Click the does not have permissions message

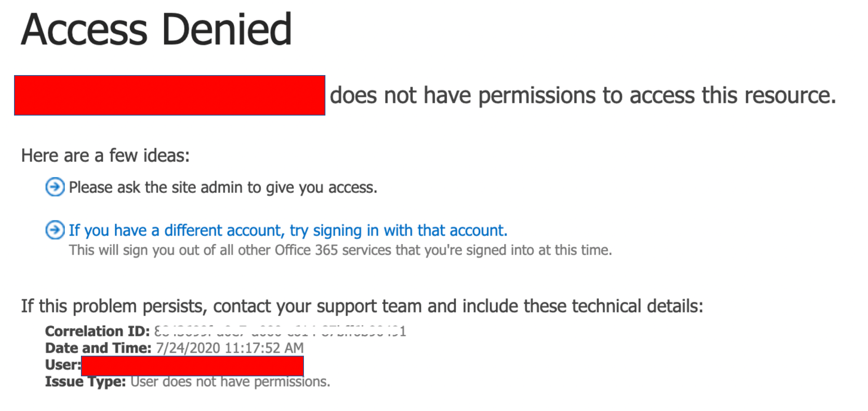583,95
